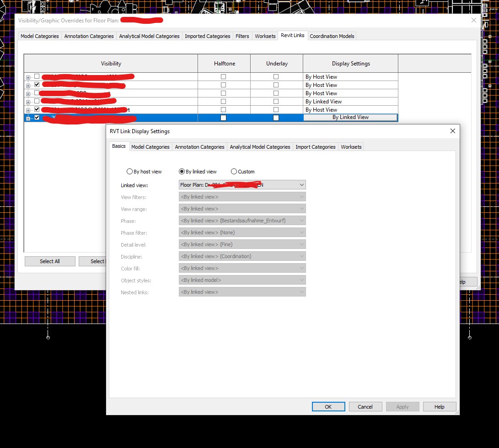Select the Custom radio button

234,171
